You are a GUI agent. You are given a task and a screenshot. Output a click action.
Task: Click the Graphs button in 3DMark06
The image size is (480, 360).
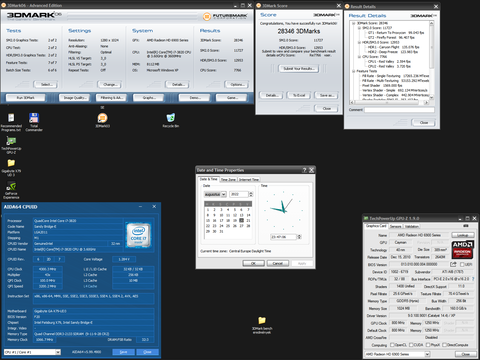[x=149, y=98]
